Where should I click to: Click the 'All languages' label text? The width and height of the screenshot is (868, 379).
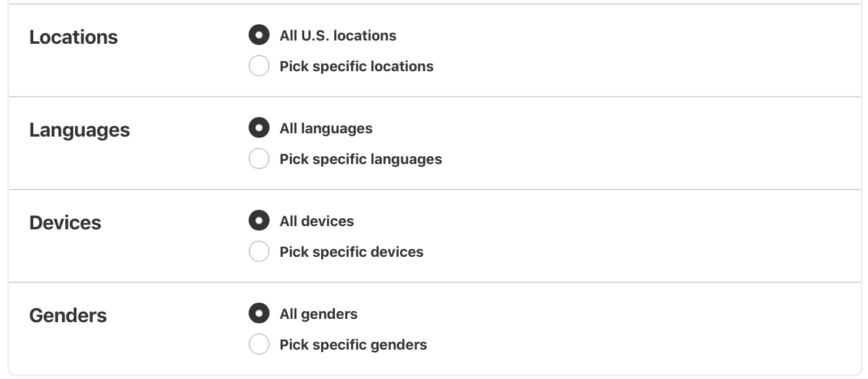point(326,128)
